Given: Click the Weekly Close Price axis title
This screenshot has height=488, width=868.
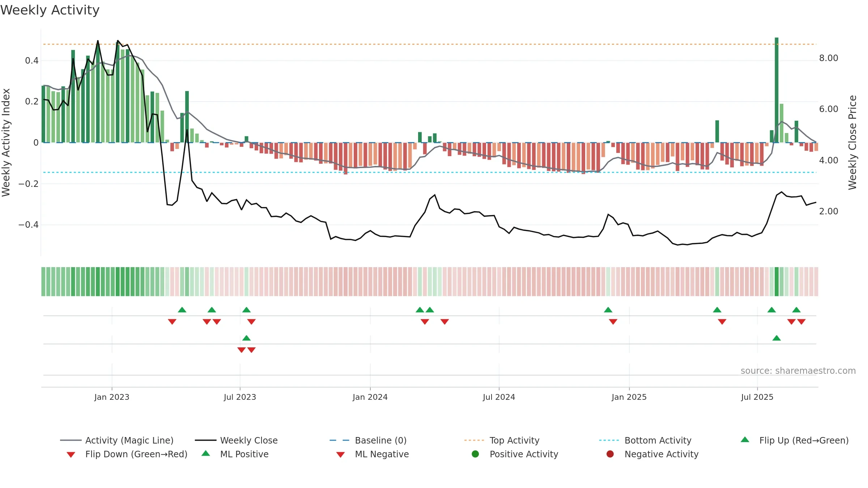Looking at the screenshot, I should coord(852,142).
